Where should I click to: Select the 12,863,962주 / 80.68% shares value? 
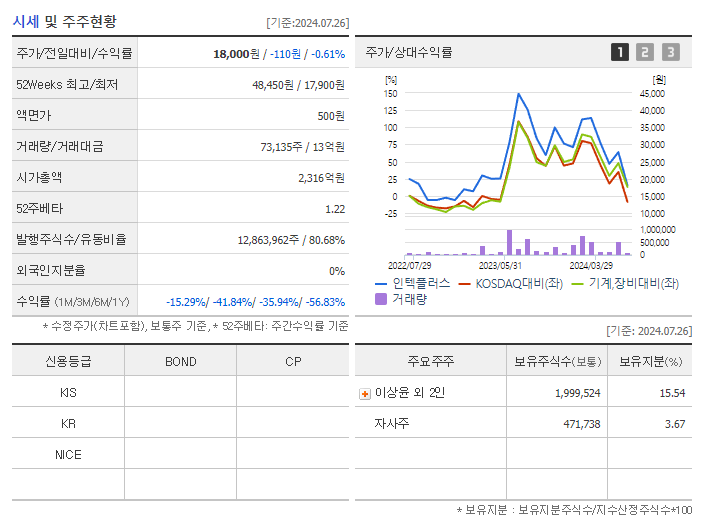pyautogui.click(x=291, y=240)
